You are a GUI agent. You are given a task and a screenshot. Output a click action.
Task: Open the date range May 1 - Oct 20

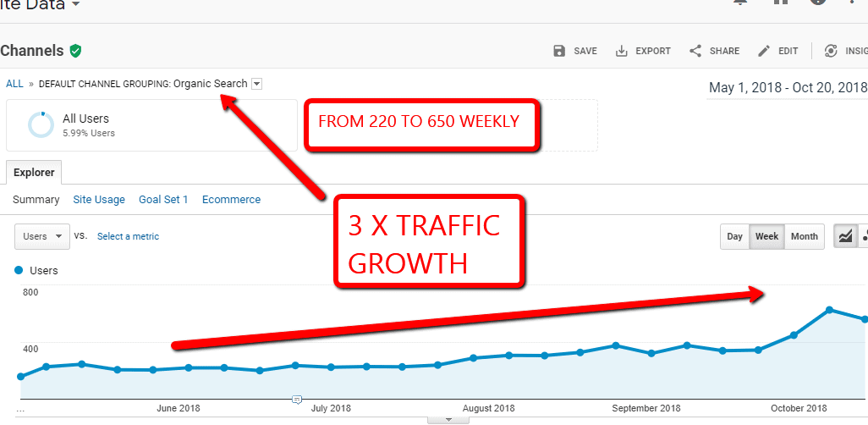pos(788,87)
